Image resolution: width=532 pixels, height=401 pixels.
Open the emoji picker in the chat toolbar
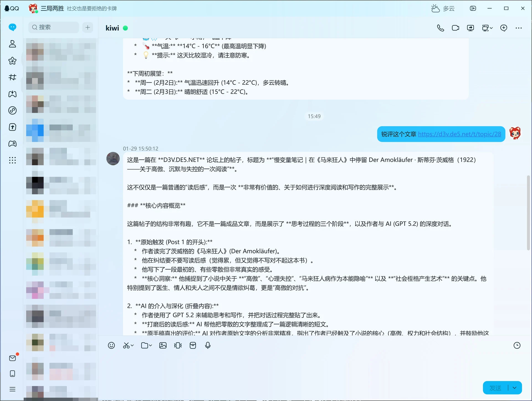click(x=111, y=345)
